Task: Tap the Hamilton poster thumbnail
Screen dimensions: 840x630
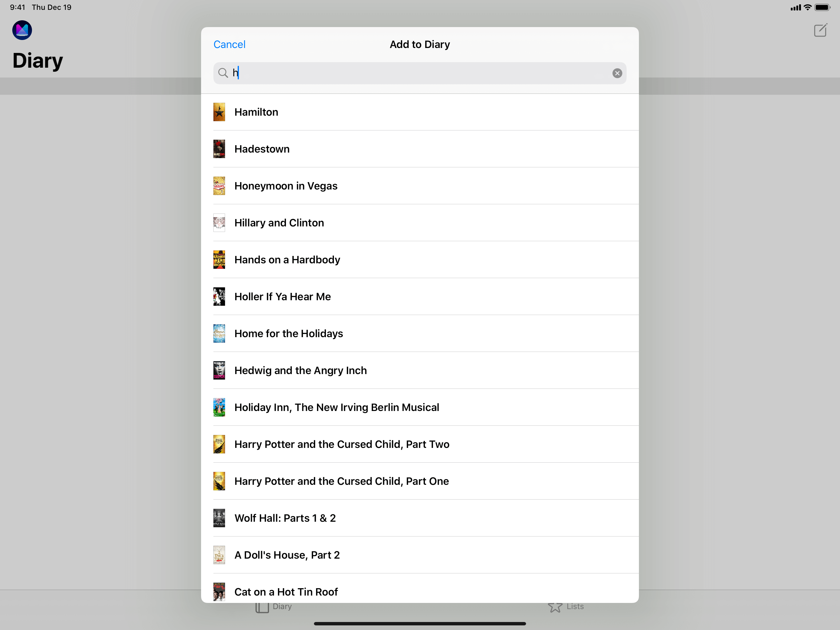Action: [219, 112]
